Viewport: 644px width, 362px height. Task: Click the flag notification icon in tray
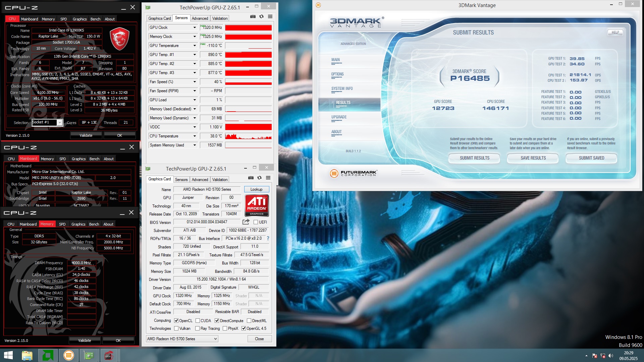[595, 356]
